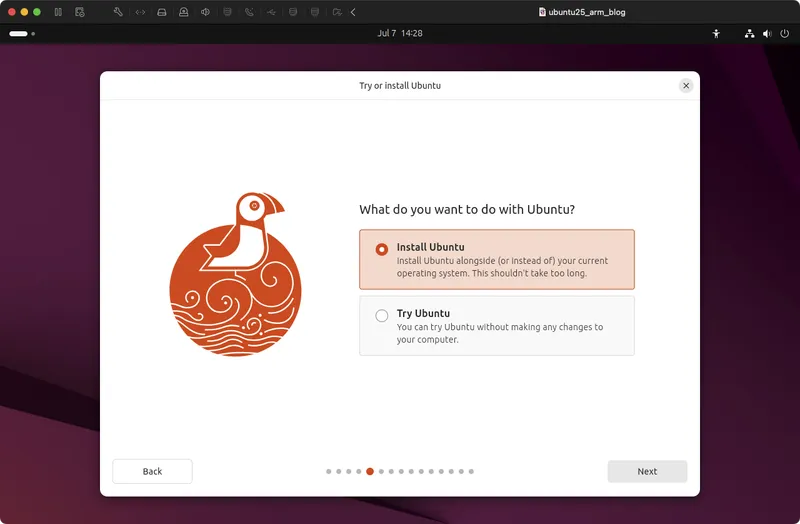Click the hard disk device icon
Image resolution: width=800 pixels, height=524 pixels.
(162, 12)
